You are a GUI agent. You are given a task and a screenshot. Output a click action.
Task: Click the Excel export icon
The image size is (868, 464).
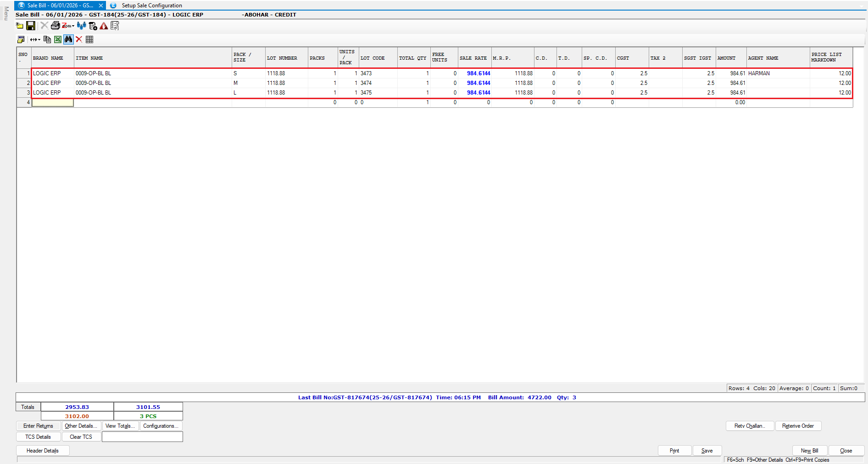click(x=58, y=39)
